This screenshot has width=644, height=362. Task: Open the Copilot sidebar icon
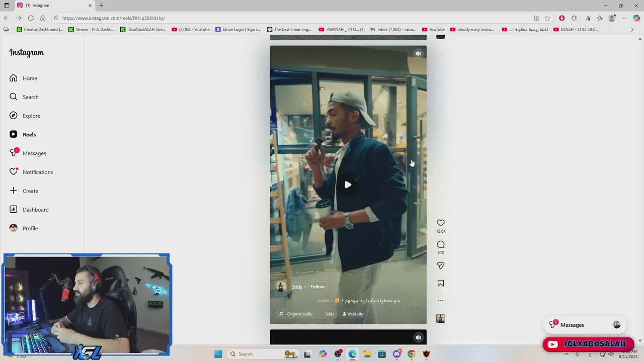(x=636, y=18)
